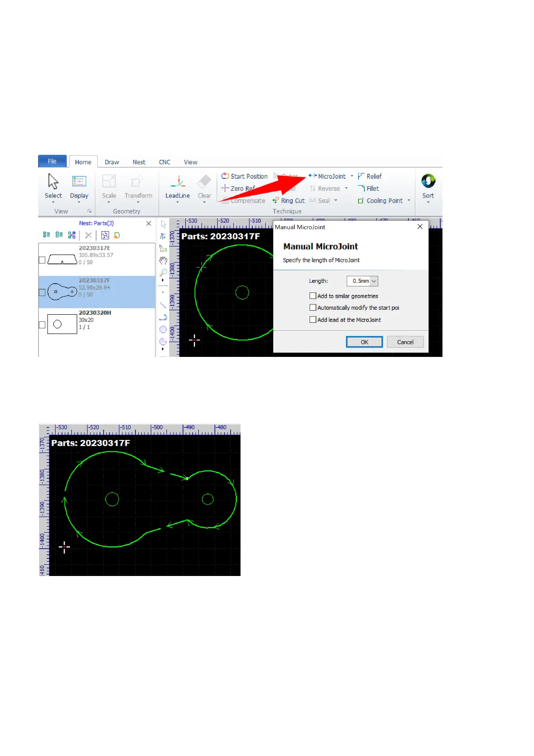534x756 pixels.
Task: Expand more zoom tools triangle in vertical toolbar
Action: click(x=162, y=280)
